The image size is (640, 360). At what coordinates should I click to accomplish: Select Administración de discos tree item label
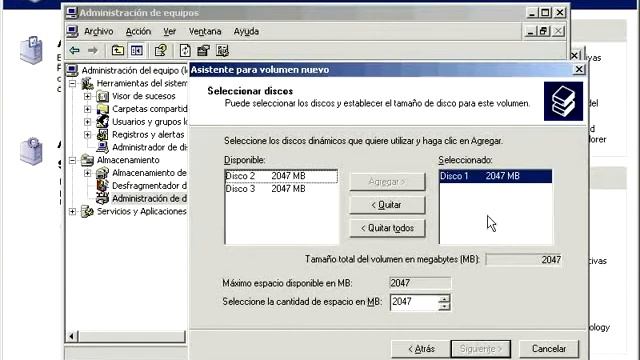point(149,198)
